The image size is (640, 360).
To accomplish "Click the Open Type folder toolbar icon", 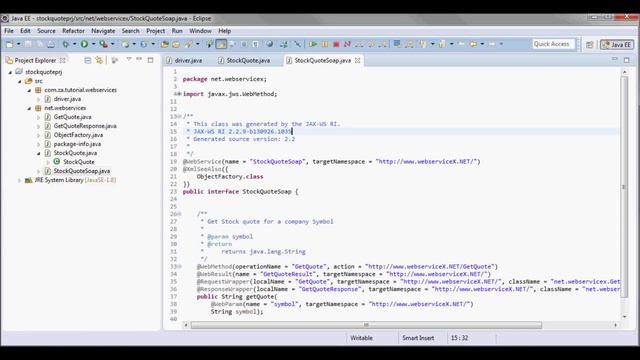I will 165,44.
